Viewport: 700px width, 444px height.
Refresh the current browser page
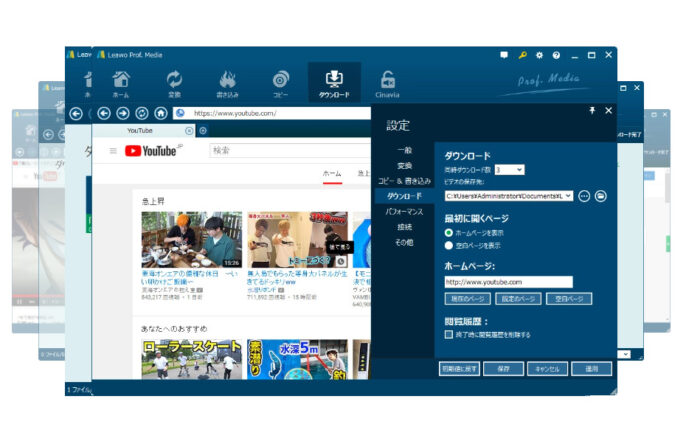(142, 113)
